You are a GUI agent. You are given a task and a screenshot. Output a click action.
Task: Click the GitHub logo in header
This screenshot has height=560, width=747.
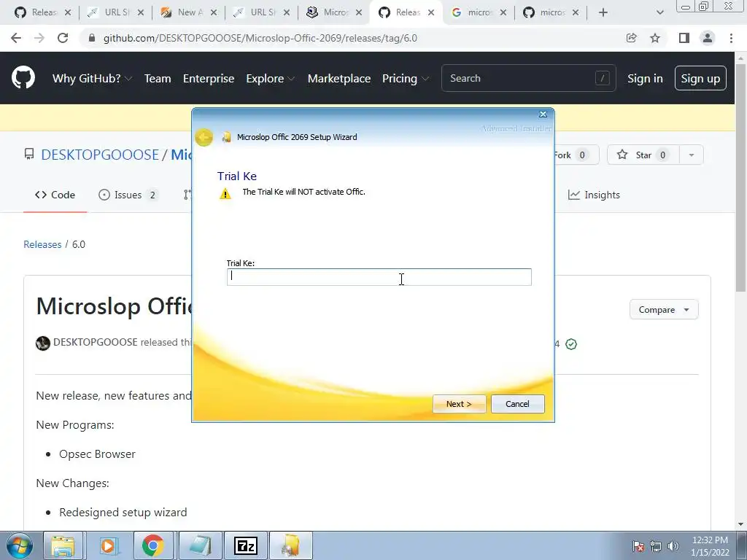(23, 78)
